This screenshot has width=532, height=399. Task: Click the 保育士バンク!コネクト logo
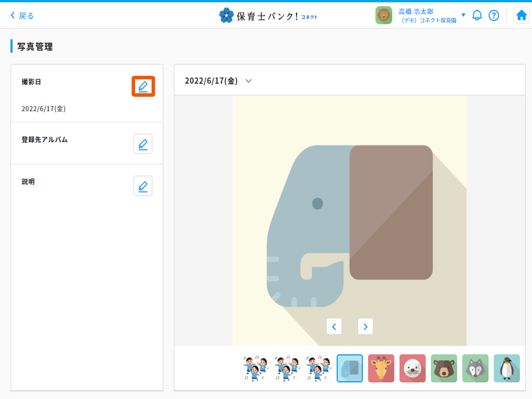(268, 15)
